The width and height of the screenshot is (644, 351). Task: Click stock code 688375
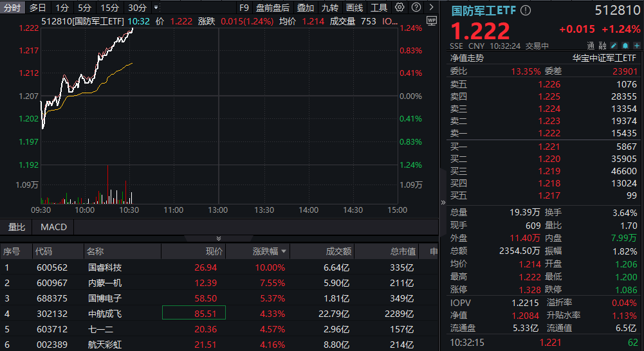[51, 298]
